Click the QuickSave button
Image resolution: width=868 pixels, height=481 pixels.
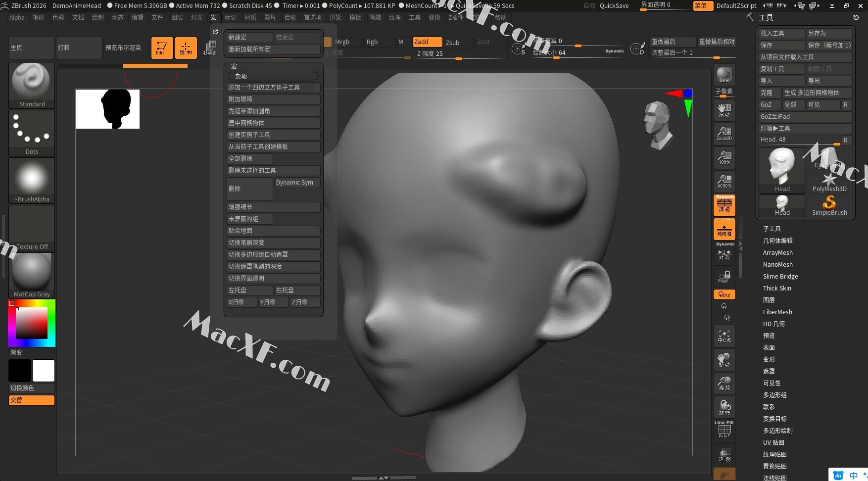[614, 5]
